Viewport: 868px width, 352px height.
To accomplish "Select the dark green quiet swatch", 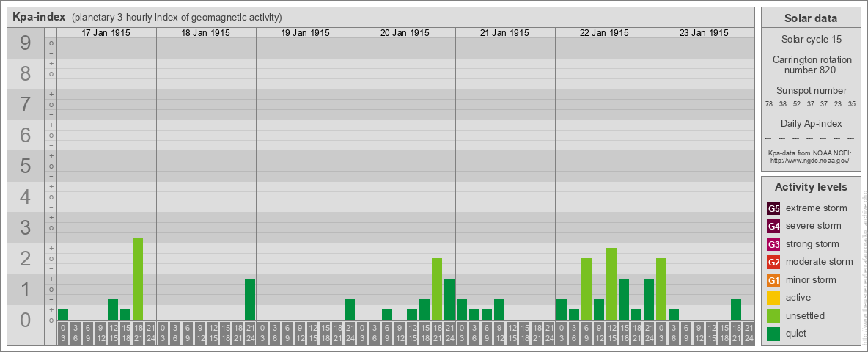I will tap(774, 334).
